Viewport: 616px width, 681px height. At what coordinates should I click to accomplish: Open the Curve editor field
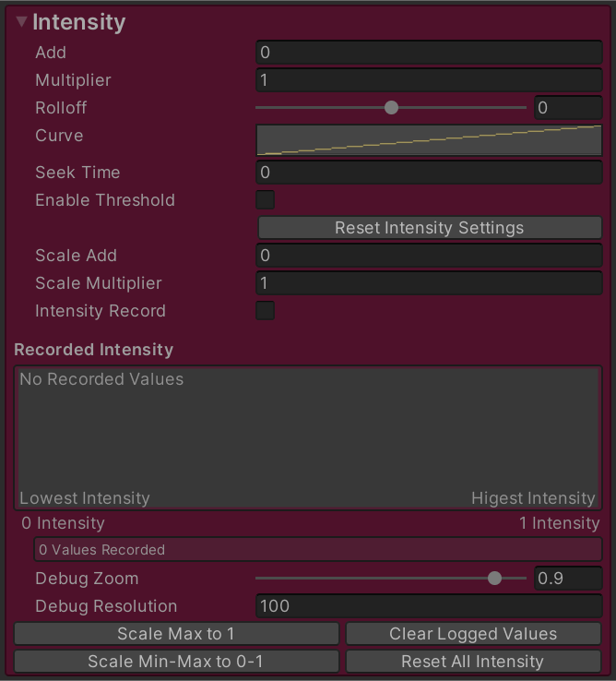[428, 140]
